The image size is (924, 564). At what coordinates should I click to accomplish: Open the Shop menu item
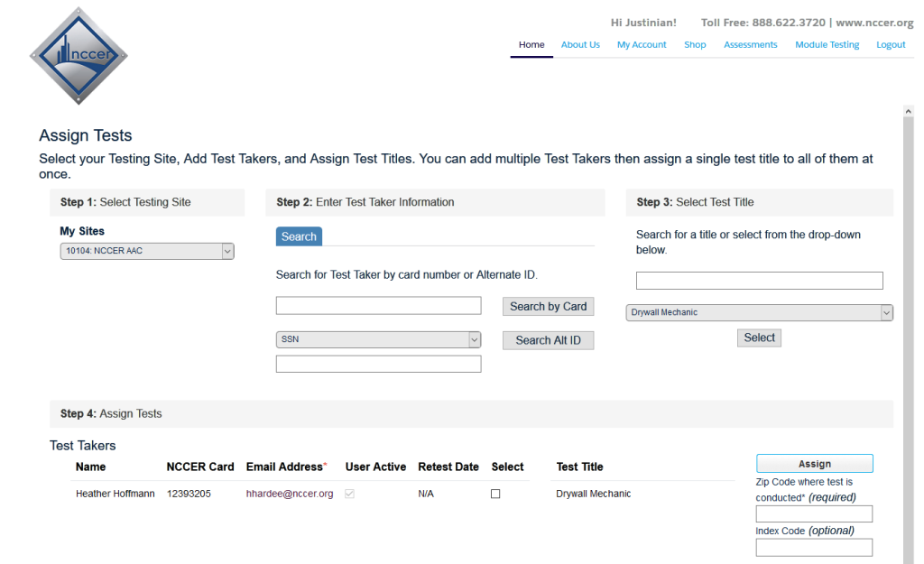coord(695,45)
